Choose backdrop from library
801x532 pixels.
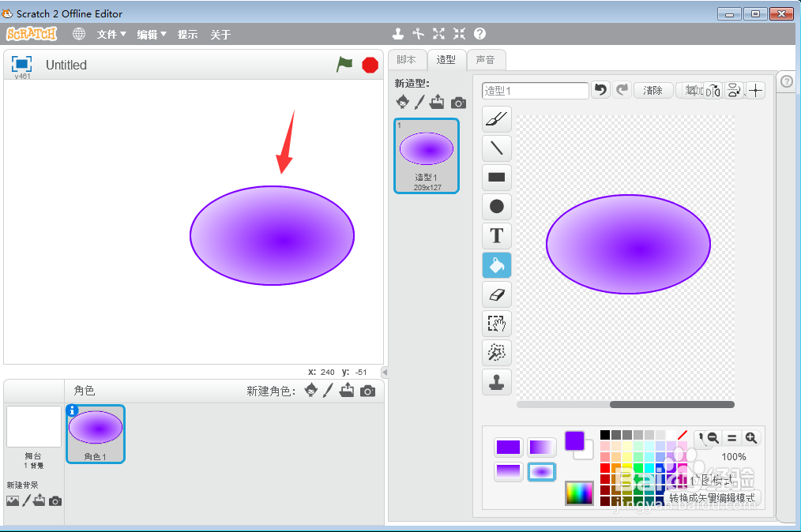click(13, 501)
